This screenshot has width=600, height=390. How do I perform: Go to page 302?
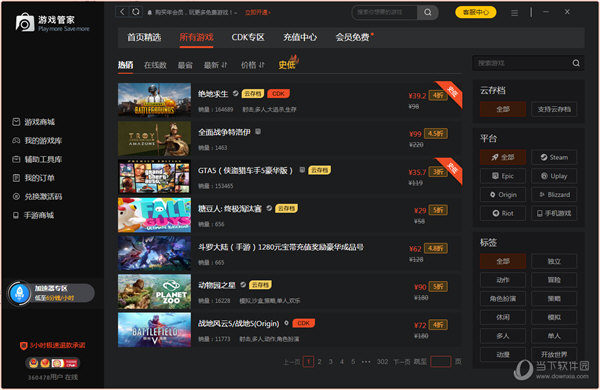click(x=382, y=362)
